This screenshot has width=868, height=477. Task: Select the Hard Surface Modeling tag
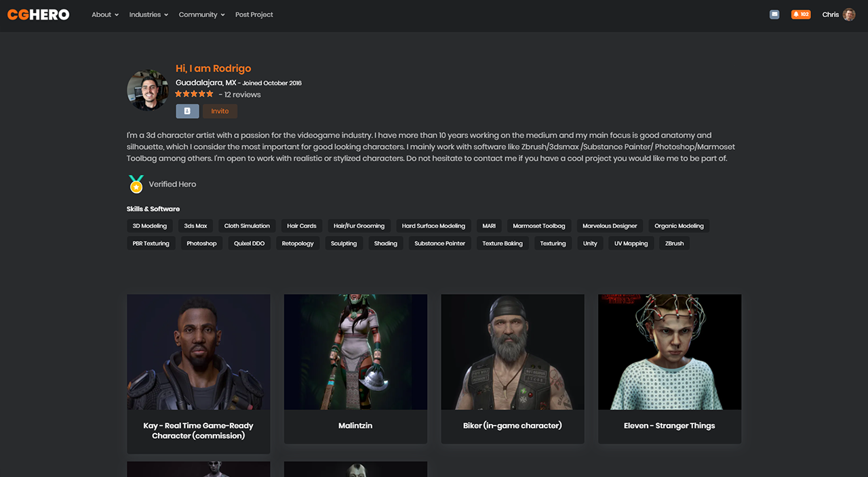(433, 226)
